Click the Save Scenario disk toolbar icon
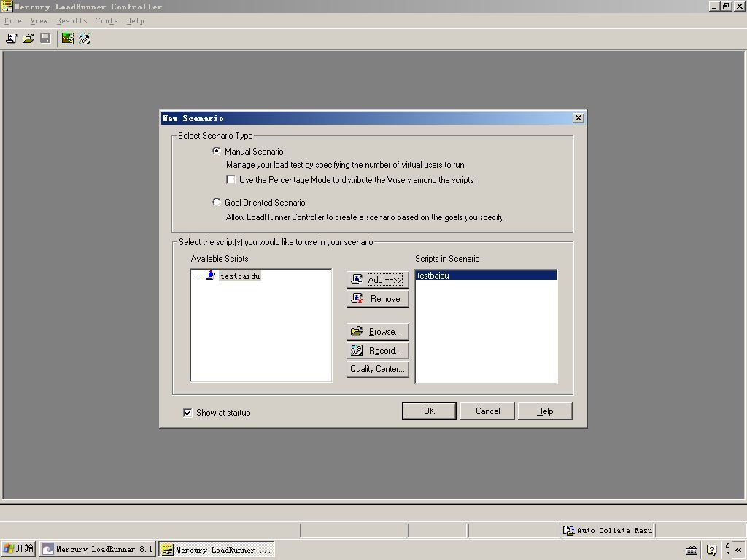The image size is (747, 560). coord(45,39)
